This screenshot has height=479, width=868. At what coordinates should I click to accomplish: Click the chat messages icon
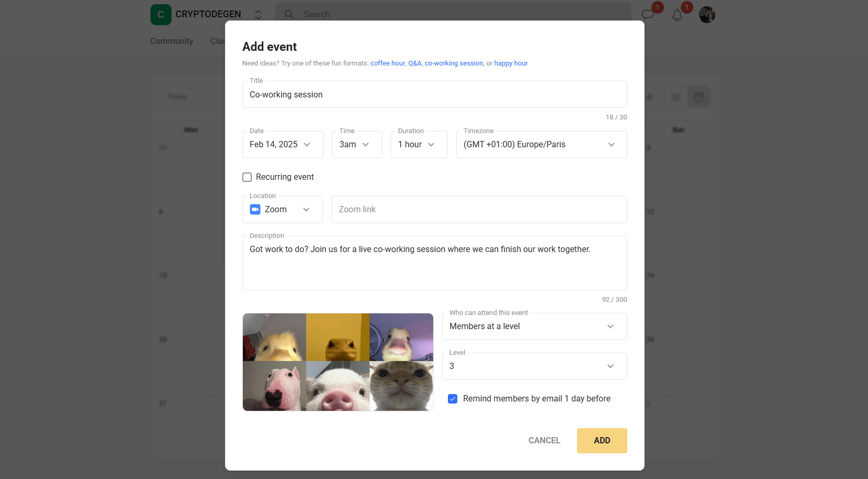(x=648, y=15)
